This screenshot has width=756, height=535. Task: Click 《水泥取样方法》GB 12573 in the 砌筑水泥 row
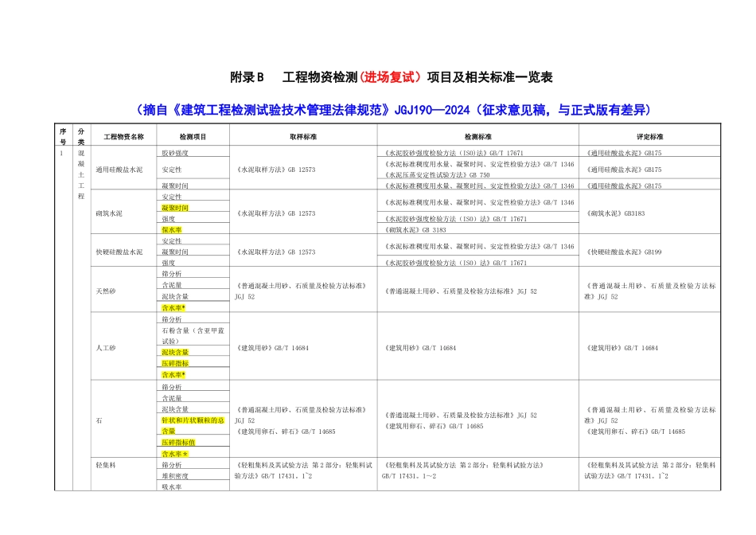click(x=276, y=213)
